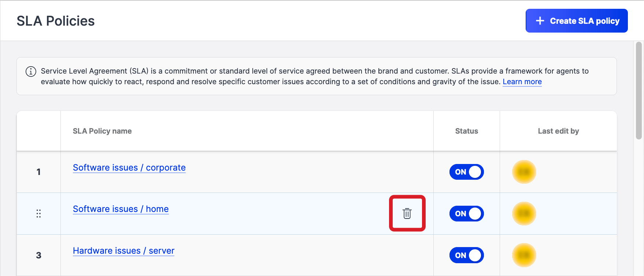Image resolution: width=644 pixels, height=276 pixels.
Task: Click the plus icon on Create SLA policy
Action: [x=540, y=21]
